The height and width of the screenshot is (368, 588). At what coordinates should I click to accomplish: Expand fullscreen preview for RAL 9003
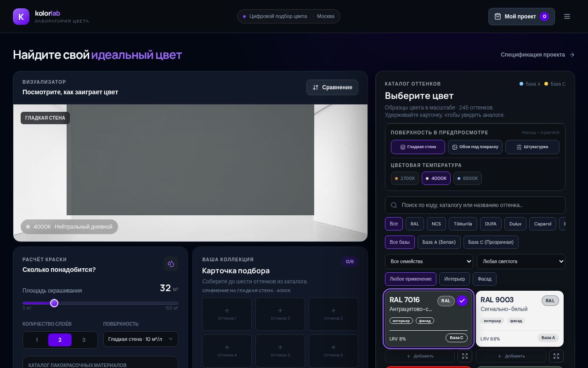(556, 356)
